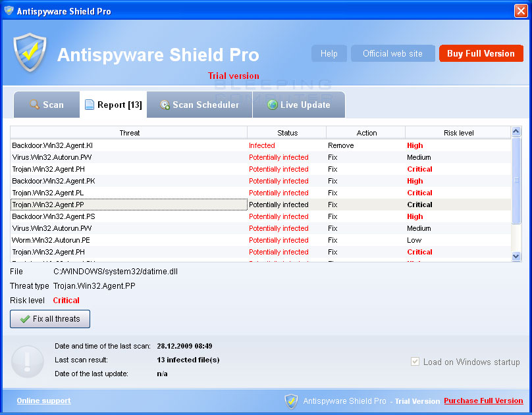Click Critical risk level for Trojan.Win32.Agent.PL

pyautogui.click(x=419, y=193)
